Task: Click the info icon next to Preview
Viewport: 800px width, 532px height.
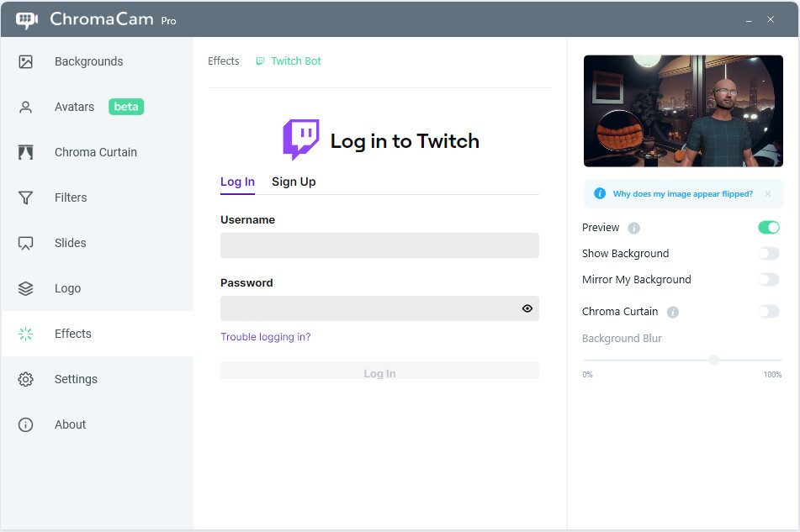Action: pos(634,227)
